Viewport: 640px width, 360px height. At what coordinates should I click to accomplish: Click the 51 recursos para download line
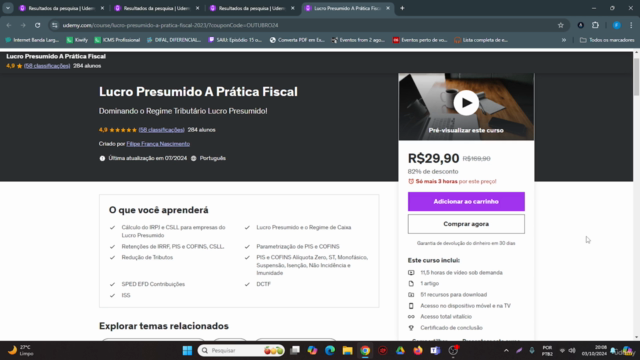click(453, 295)
